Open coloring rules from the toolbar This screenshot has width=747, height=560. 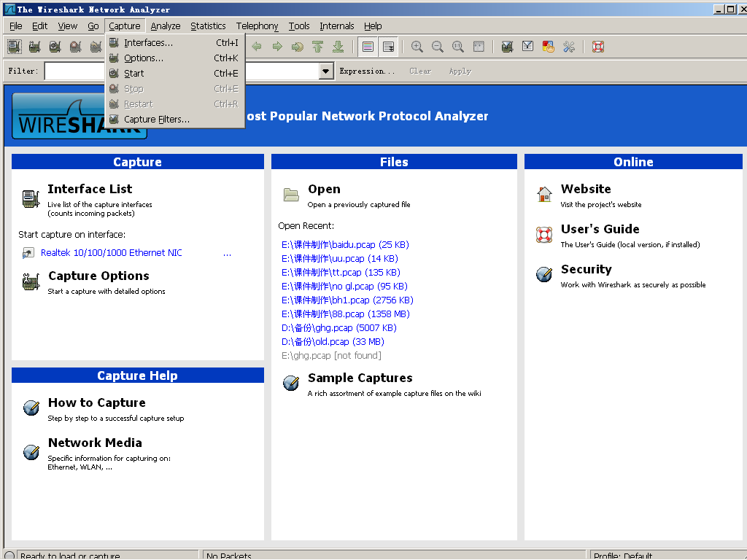tap(548, 47)
